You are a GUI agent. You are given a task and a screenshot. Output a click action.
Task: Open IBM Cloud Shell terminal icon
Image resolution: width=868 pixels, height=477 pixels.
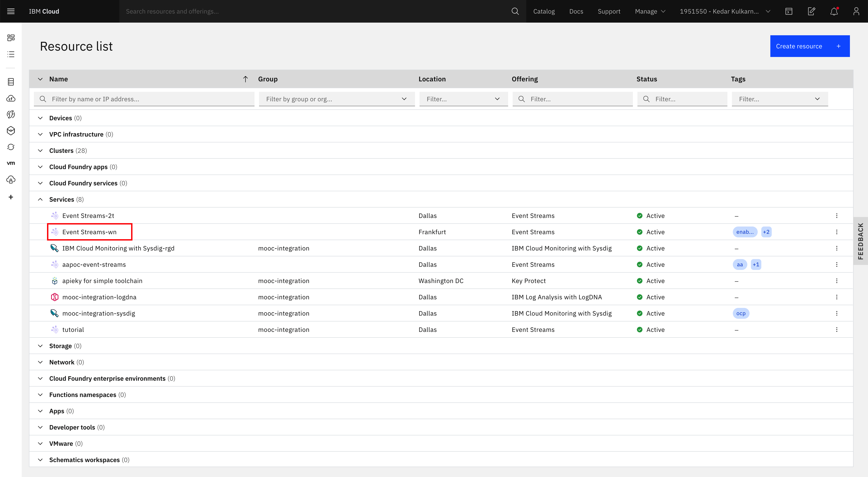click(789, 11)
